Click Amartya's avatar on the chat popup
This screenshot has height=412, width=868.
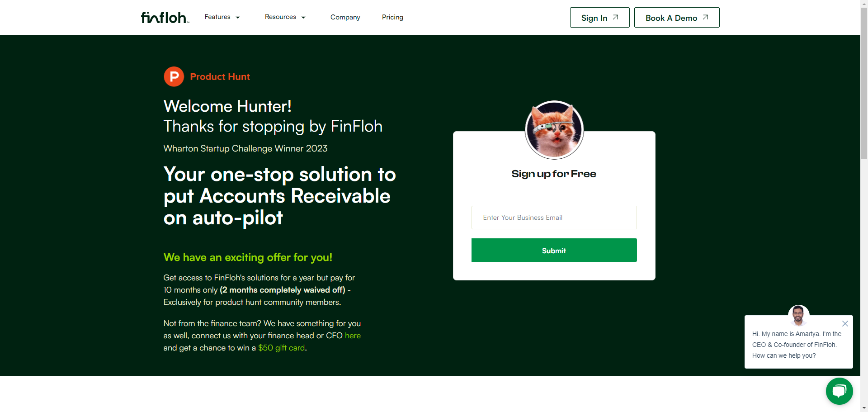point(798,315)
